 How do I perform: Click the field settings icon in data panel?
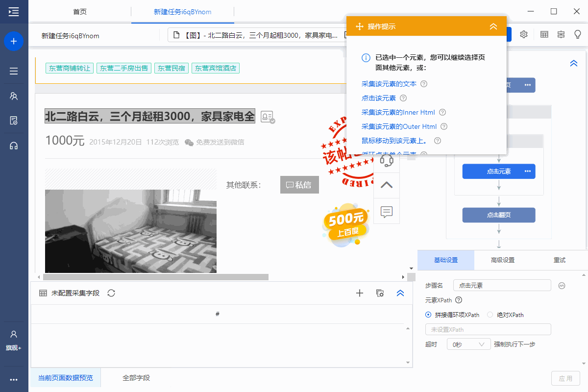(x=380, y=293)
